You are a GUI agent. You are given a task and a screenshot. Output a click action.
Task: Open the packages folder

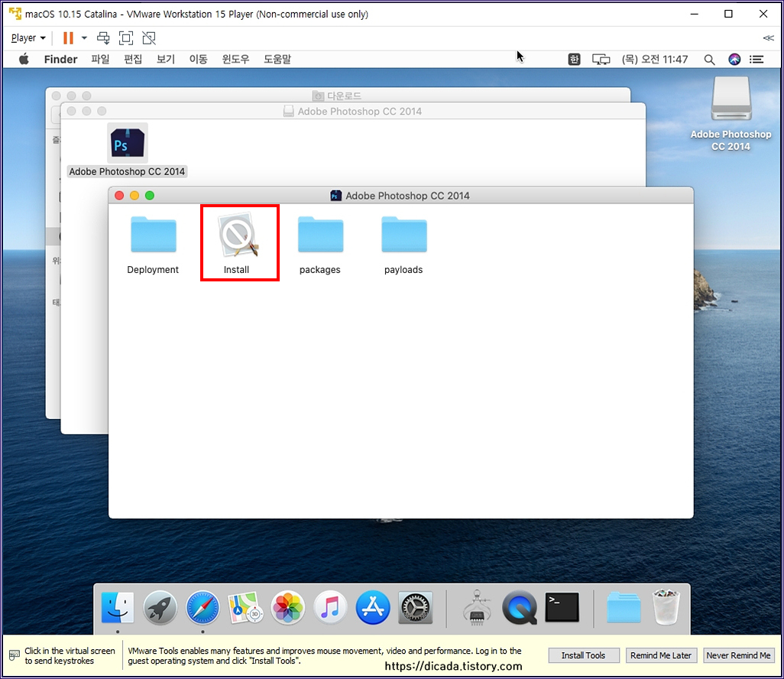320,234
